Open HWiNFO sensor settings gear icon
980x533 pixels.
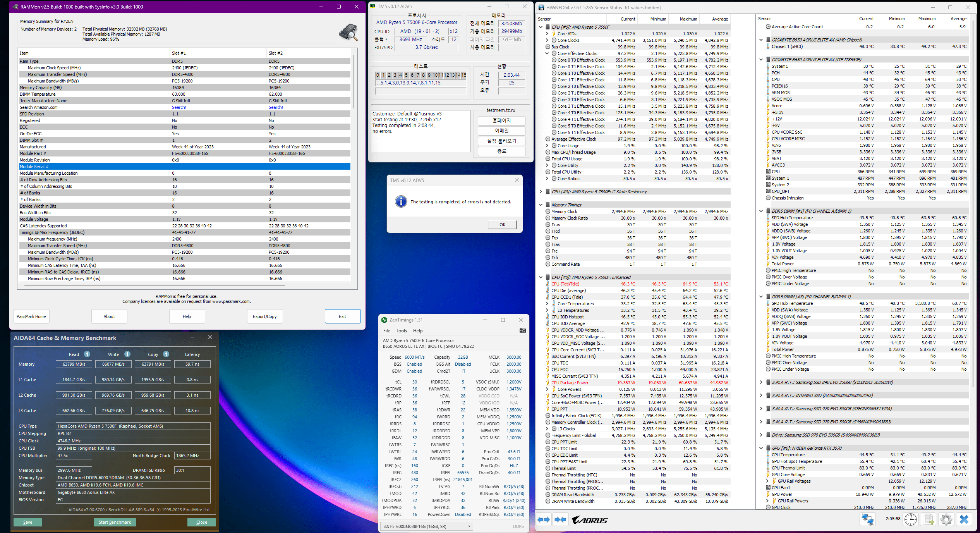click(x=946, y=519)
